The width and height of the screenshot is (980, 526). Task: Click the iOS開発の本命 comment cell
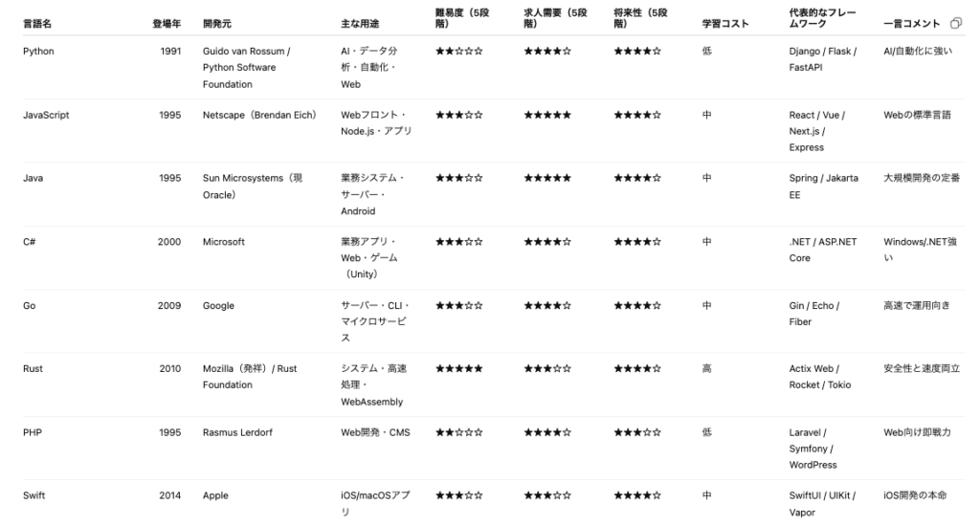[915, 495]
